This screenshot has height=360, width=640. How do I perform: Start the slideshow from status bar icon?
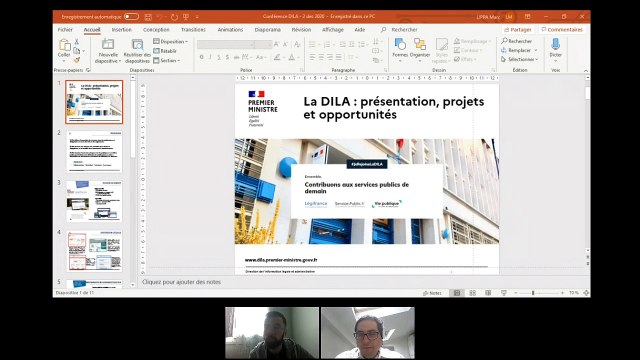[504, 293]
